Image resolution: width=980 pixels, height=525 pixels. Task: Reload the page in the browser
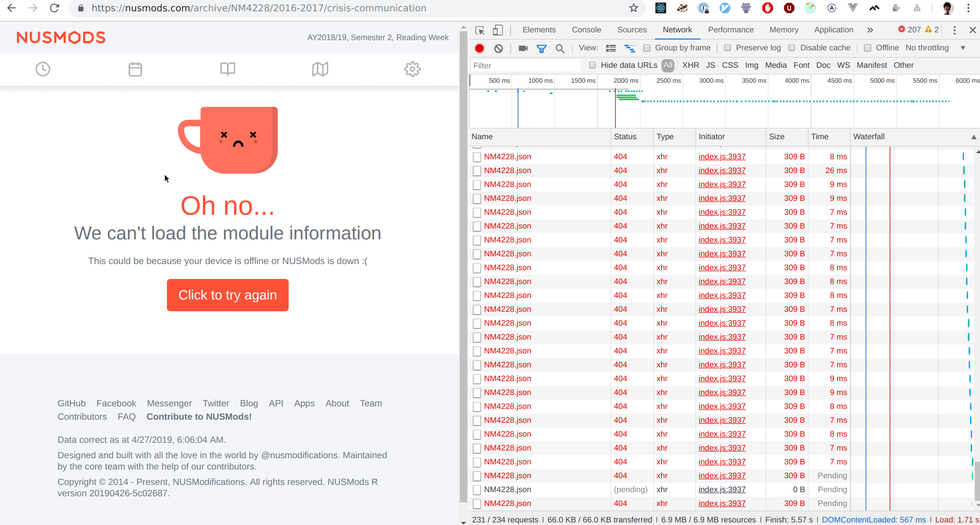click(54, 8)
